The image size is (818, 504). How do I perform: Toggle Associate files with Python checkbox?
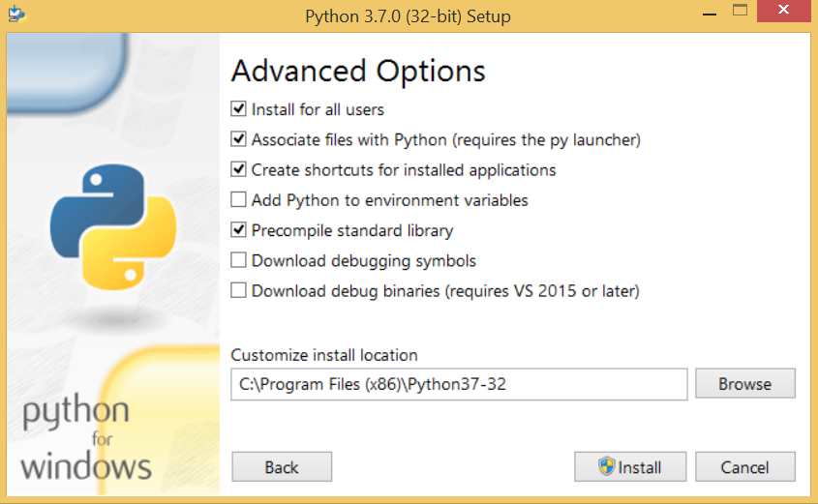pos(238,139)
